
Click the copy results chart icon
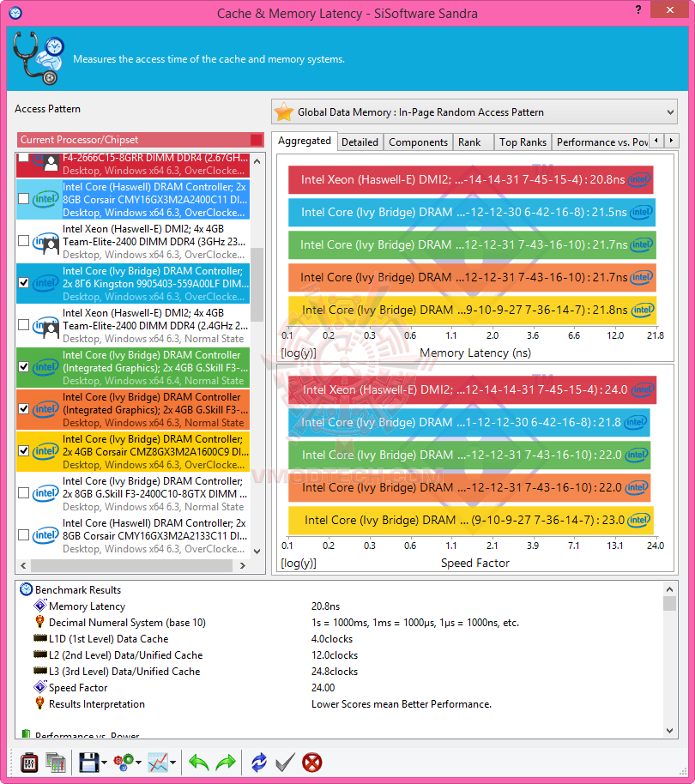pos(56,763)
